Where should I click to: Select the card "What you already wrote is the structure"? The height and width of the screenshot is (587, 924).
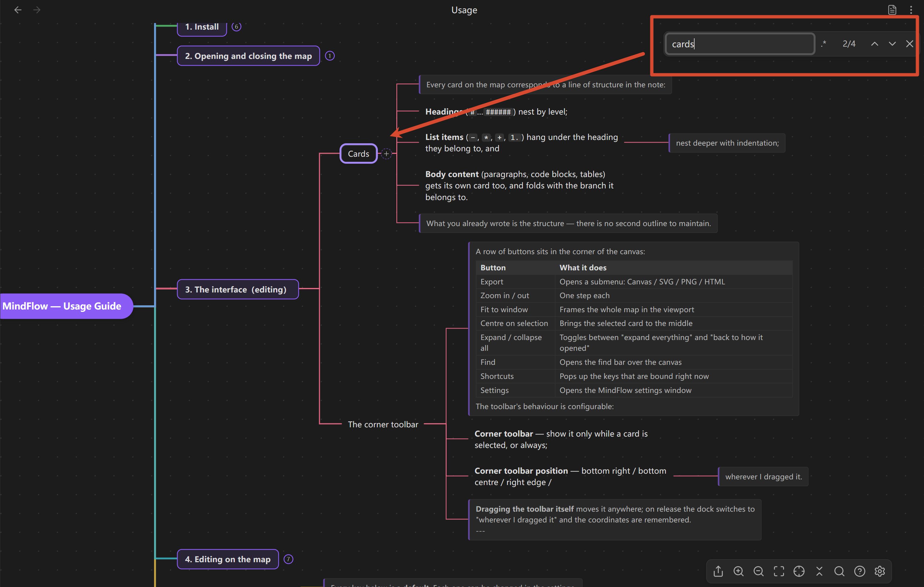coord(568,223)
